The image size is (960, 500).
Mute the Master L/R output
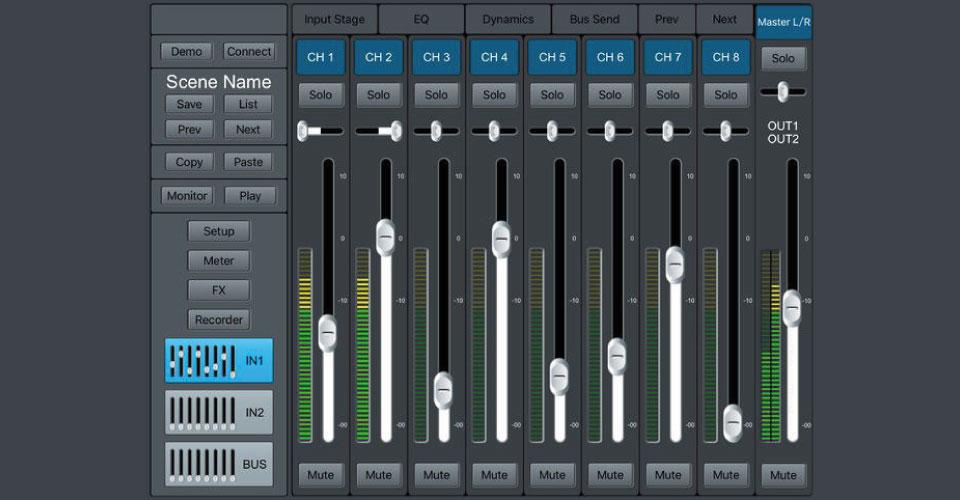(783, 475)
